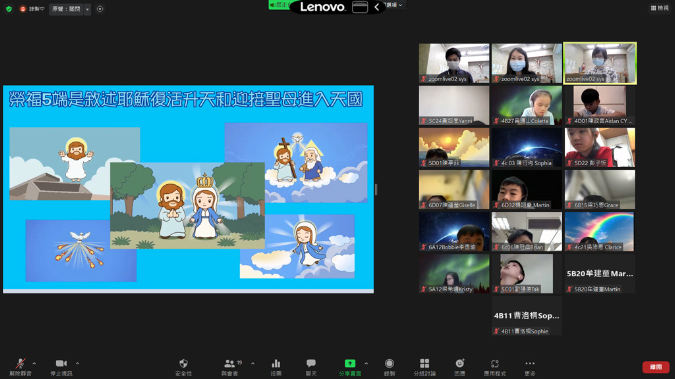
Task: Click the window icon in Lenovo bar
Action: (x=360, y=7)
